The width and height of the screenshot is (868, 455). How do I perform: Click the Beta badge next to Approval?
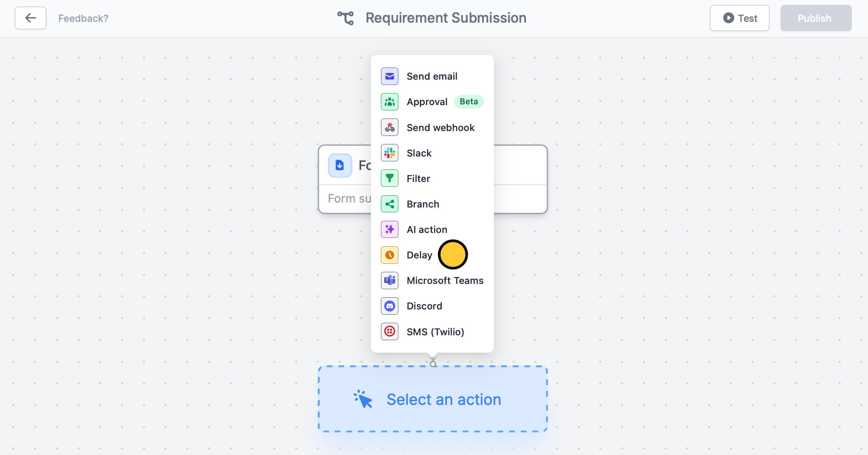pyautogui.click(x=469, y=102)
